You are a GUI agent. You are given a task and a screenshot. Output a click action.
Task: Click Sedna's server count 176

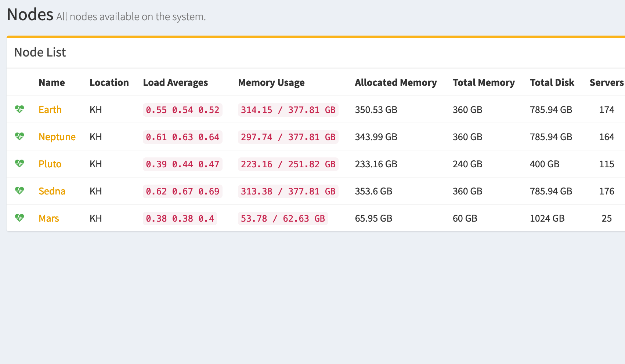click(606, 191)
